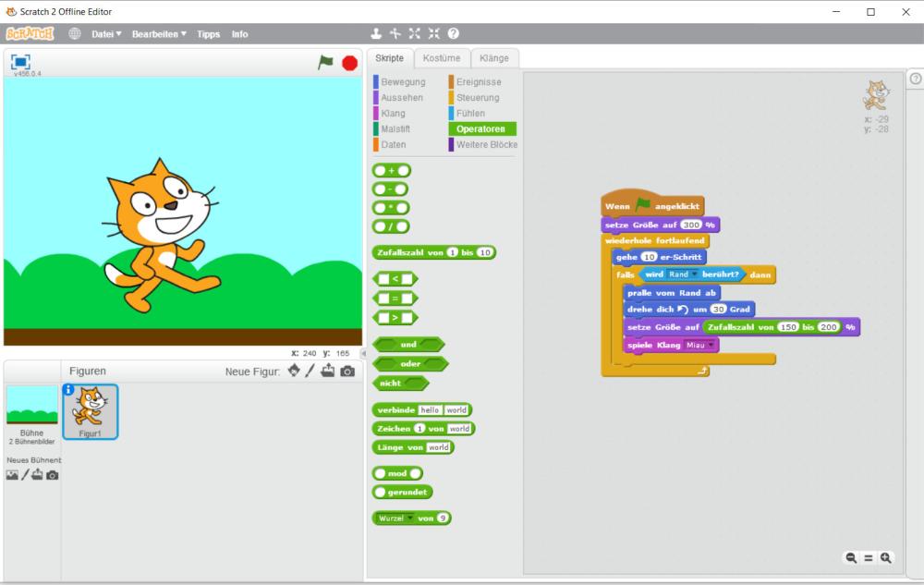Reset script zoom with the equals button
Image resolution: width=924 pixels, height=585 pixels.
click(869, 557)
